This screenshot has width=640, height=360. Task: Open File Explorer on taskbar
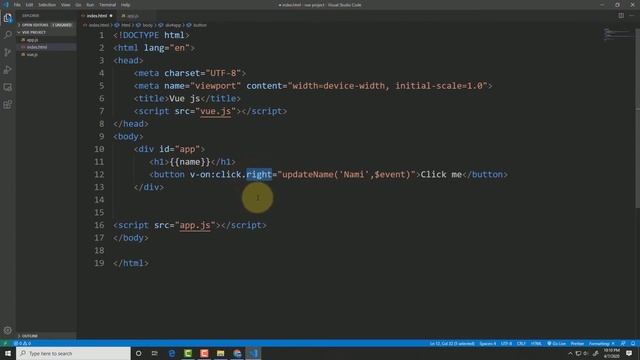tap(220, 353)
